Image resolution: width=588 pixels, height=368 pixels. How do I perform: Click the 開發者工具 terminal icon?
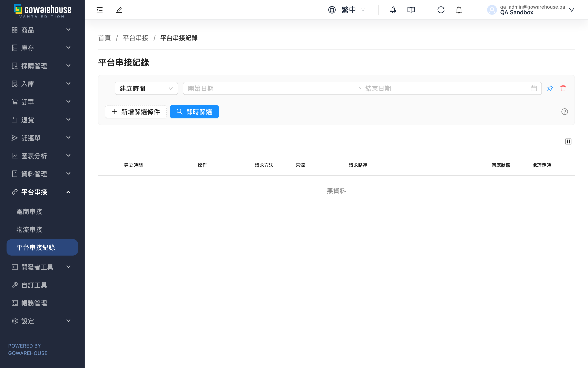pos(14,267)
